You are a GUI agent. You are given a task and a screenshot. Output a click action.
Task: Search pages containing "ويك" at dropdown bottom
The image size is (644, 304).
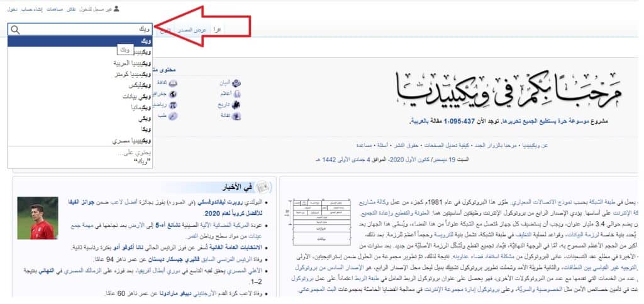(80, 158)
